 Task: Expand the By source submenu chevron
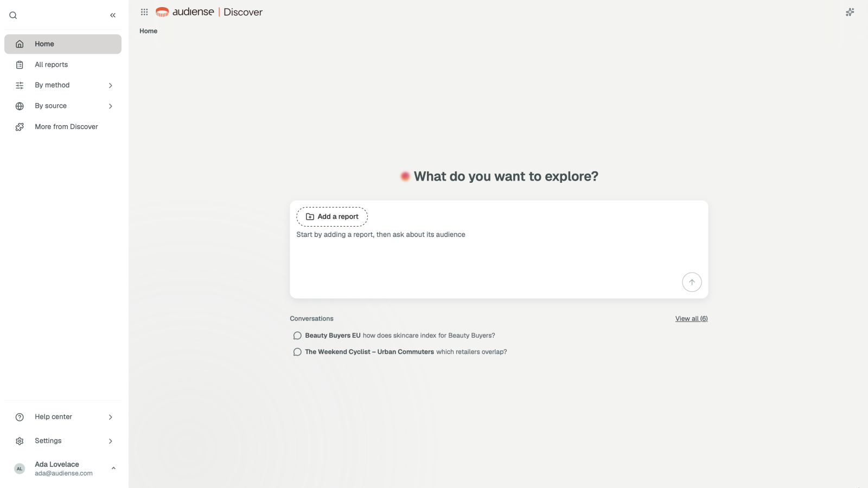[111, 106]
